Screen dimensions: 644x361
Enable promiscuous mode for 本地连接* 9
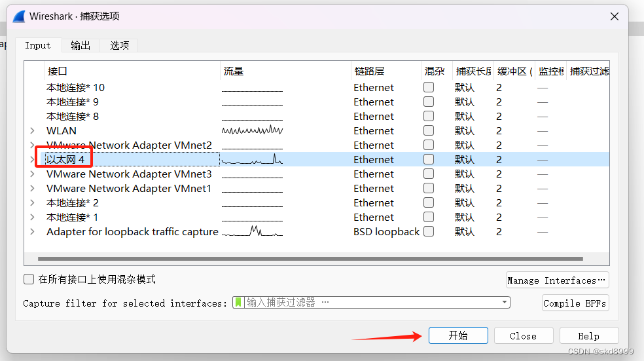pos(429,102)
